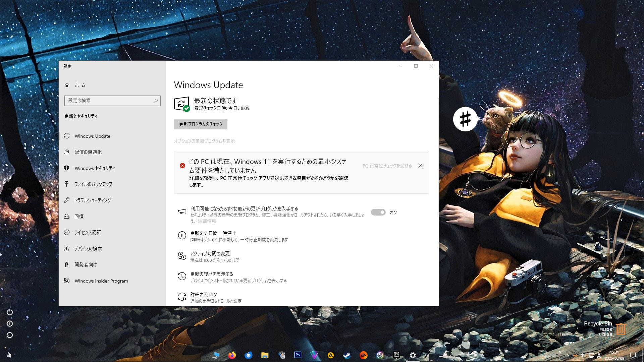Image resolution: width=644 pixels, height=362 pixels.
Task: Open Epic Games Launcher from the taskbar
Action: click(396, 355)
